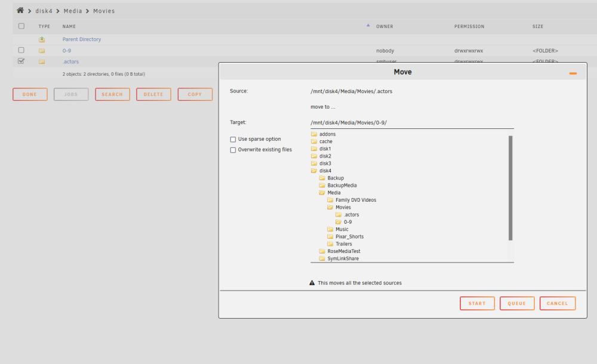This screenshot has height=364, width=597.
Task: Click the DELETE button
Action: [x=153, y=94]
